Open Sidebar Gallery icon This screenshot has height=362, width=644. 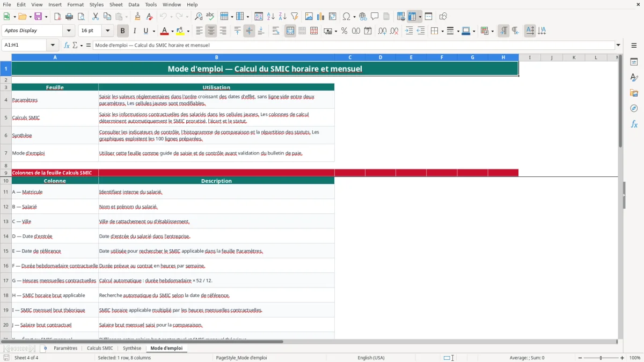(634, 93)
